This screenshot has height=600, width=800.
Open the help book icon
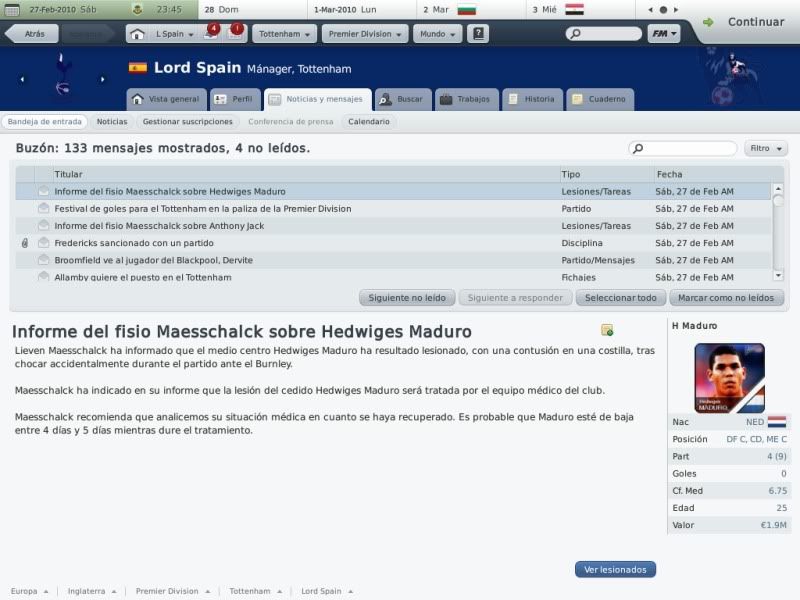478,34
